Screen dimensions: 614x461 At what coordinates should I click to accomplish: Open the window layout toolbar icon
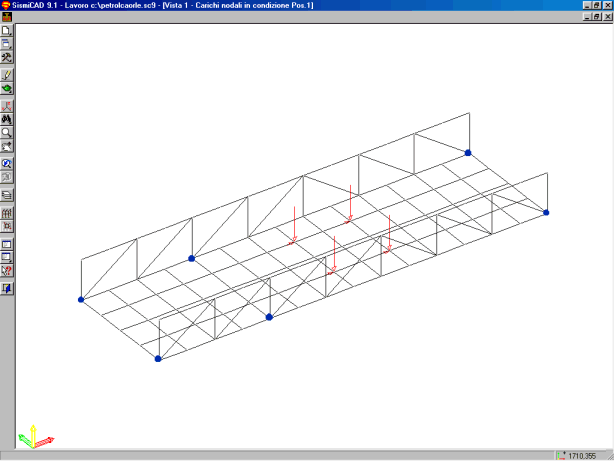pos(7,44)
